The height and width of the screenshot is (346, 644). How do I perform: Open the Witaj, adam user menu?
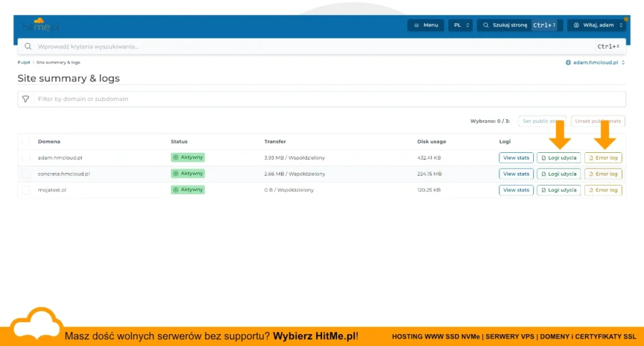597,25
